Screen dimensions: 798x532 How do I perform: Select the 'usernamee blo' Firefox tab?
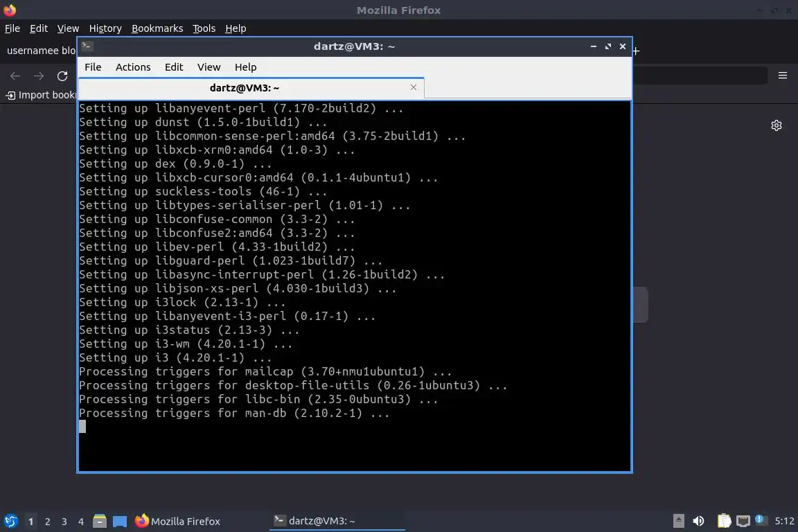pyautogui.click(x=40, y=51)
